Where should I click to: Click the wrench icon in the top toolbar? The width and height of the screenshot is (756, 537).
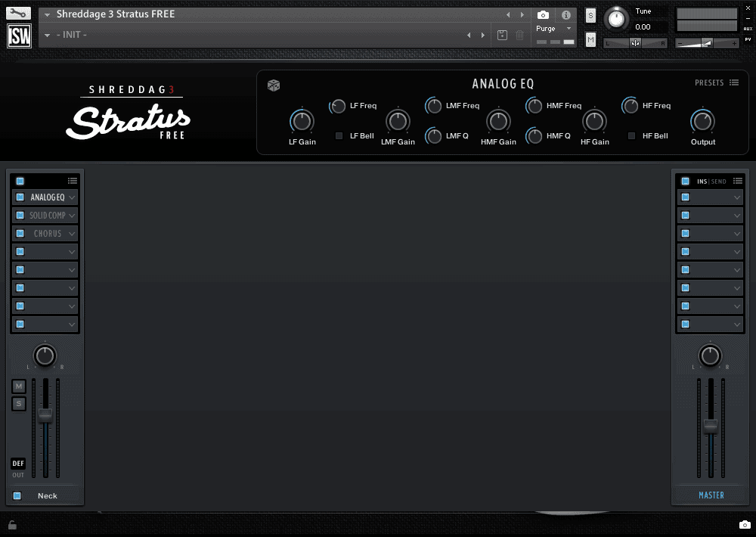tap(18, 12)
